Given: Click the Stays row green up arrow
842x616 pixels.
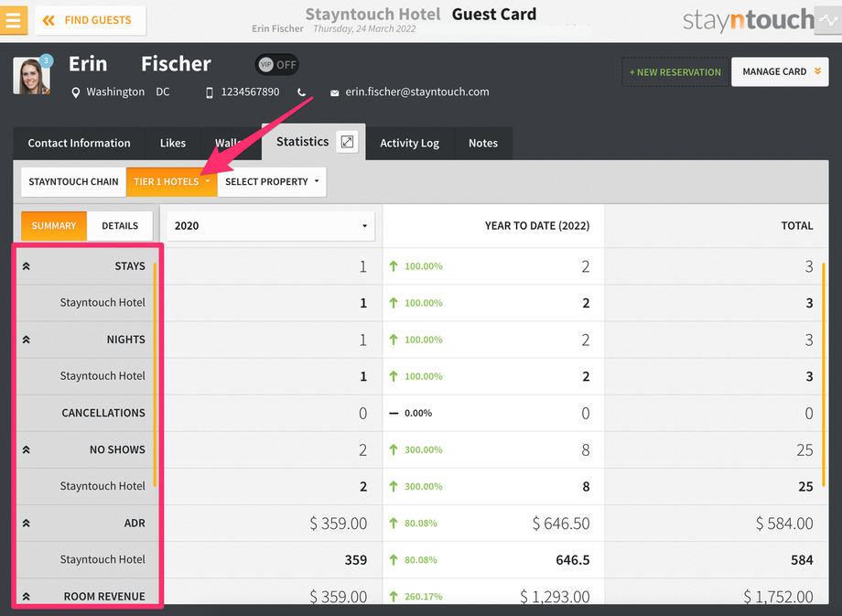Looking at the screenshot, I should (x=394, y=266).
